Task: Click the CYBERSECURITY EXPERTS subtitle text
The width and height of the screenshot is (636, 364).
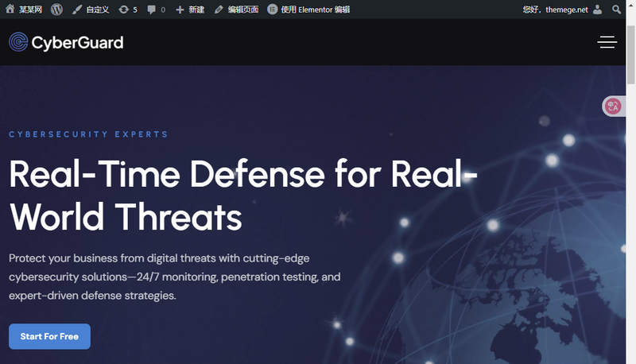Action: coord(88,134)
